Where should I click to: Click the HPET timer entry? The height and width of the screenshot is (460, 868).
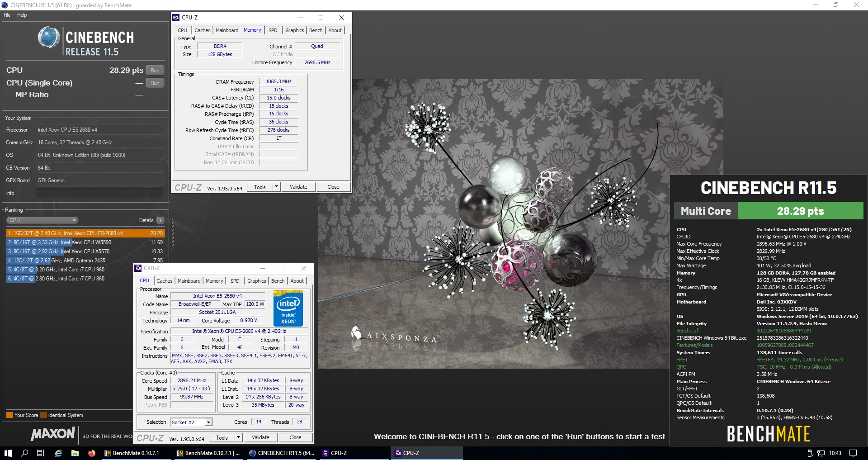pos(682,360)
